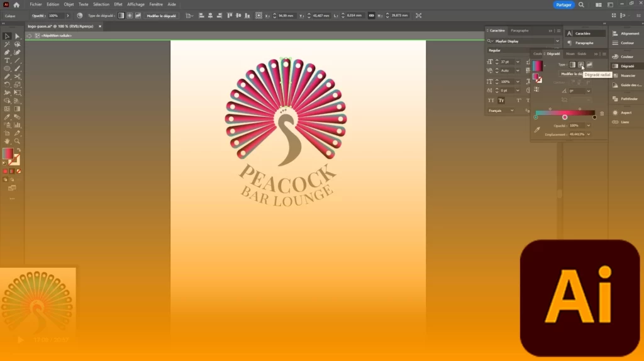644x361 pixels.
Task: Open gradient stop Opacité 100% dropdown
Action: (x=589, y=126)
